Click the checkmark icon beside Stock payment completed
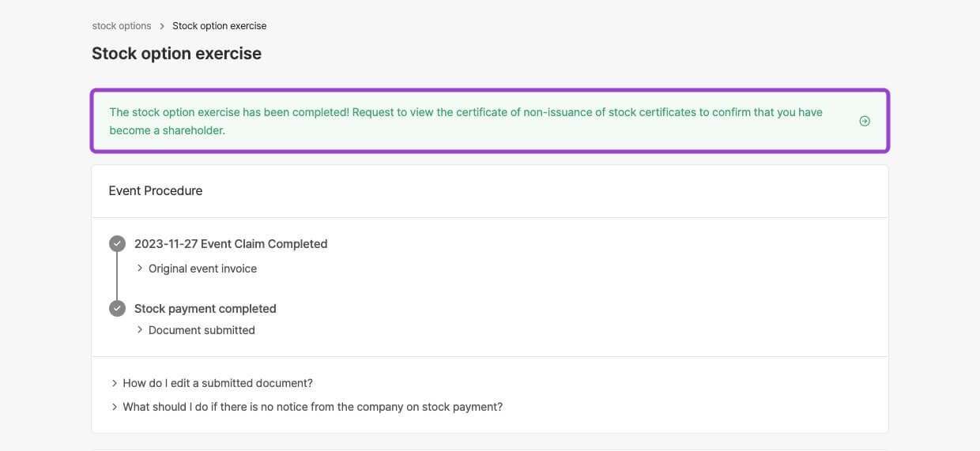Image resolution: width=980 pixels, height=451 pixels. pyautogui.click(x=117, y=308)
